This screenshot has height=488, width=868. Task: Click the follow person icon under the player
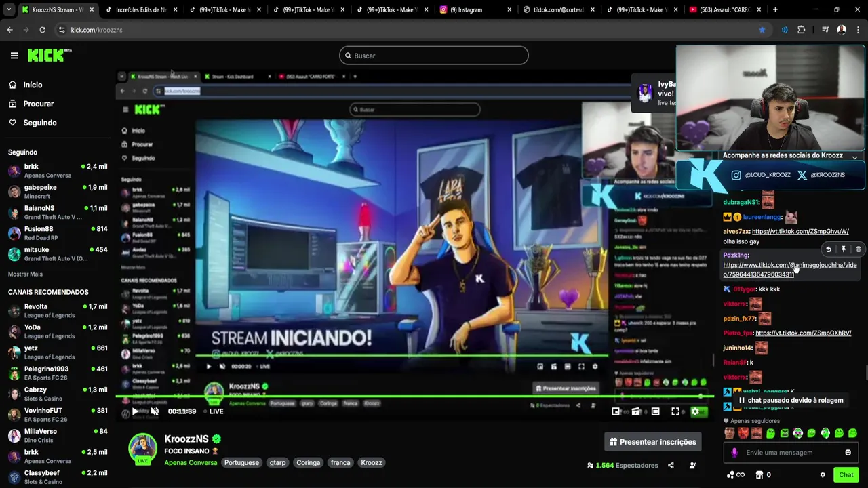coord(692,466)
